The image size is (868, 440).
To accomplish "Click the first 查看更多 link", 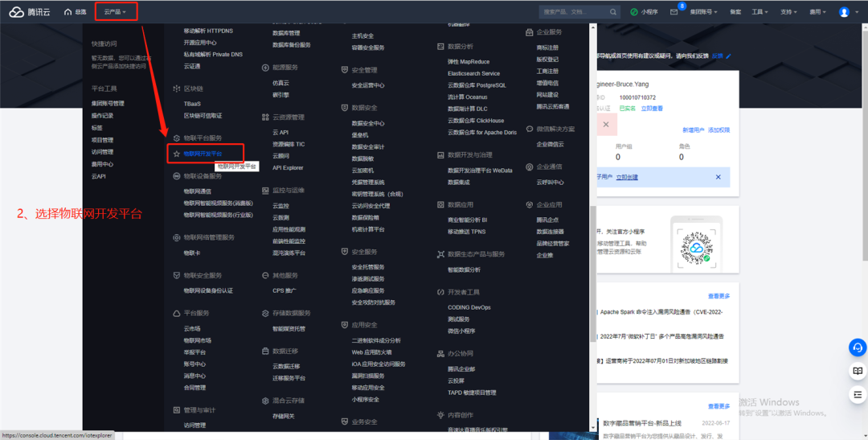I will (719, 297).
